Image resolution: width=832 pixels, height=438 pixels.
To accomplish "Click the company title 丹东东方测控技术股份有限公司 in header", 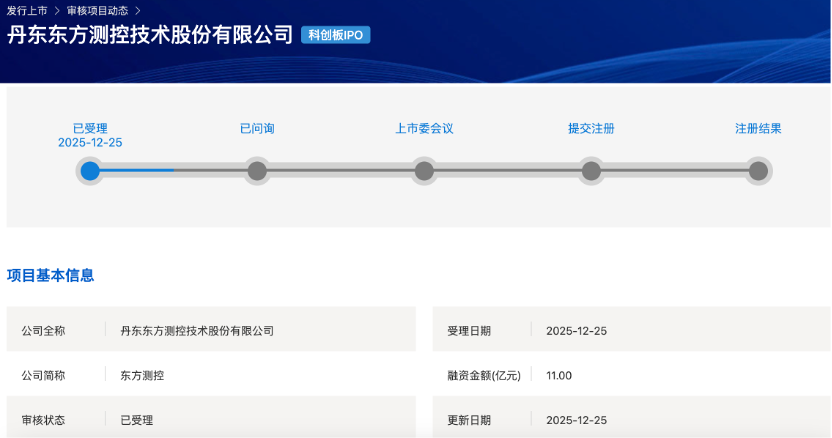I will (150, 36).
